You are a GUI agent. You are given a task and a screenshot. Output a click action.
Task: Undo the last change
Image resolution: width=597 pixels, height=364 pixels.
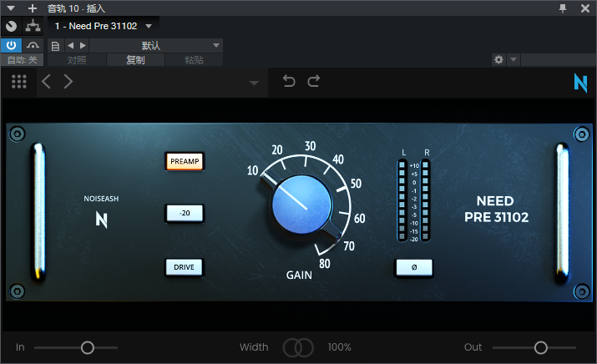tap(289, 81)
